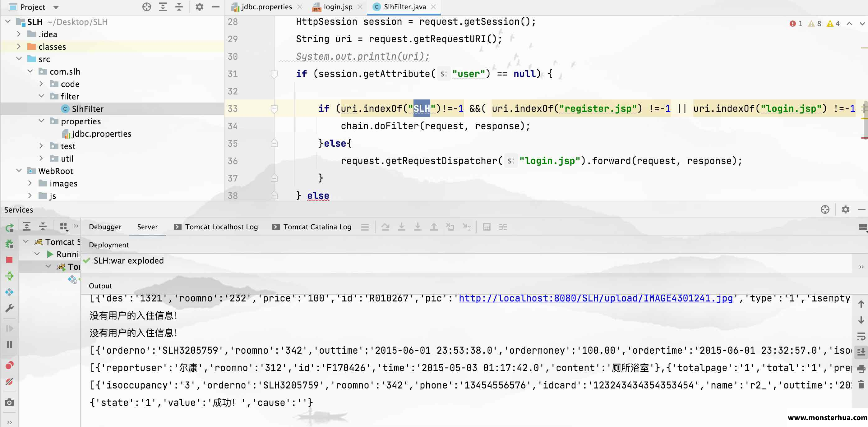
Task: Expand all nodes in Project tree
Action: [163, 7]
